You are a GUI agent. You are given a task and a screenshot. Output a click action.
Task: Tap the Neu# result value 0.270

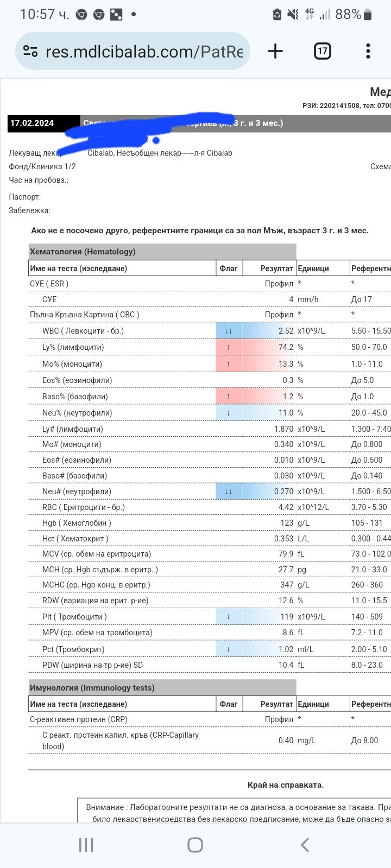283,492
